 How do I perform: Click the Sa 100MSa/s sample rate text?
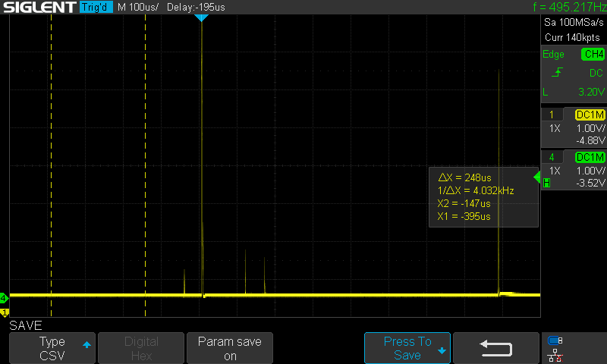[574, 22]
